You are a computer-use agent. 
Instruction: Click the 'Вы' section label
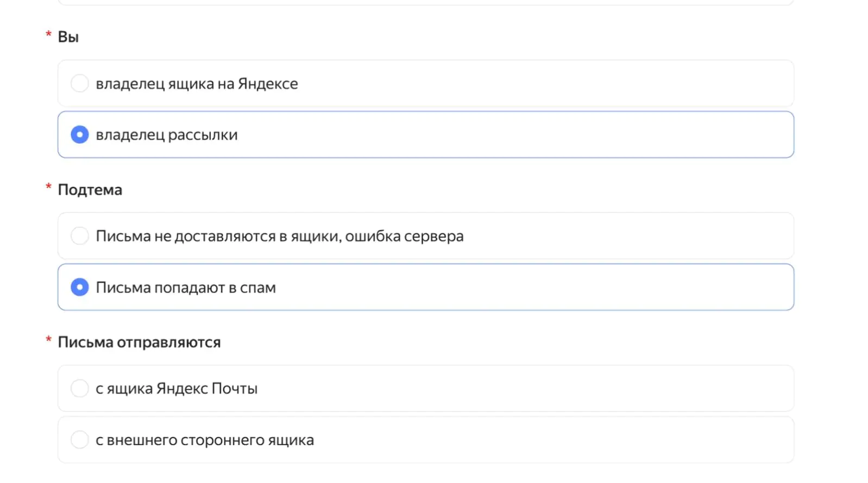point(68,37)
